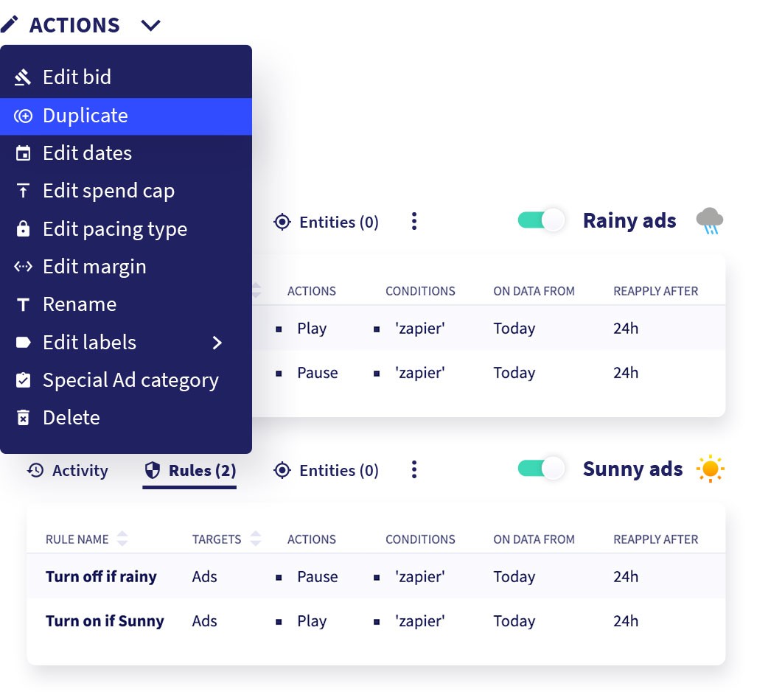
Task: Click the padlock icon for Edit pacing type
Action: pyautogui.click(x=23, y=229)
